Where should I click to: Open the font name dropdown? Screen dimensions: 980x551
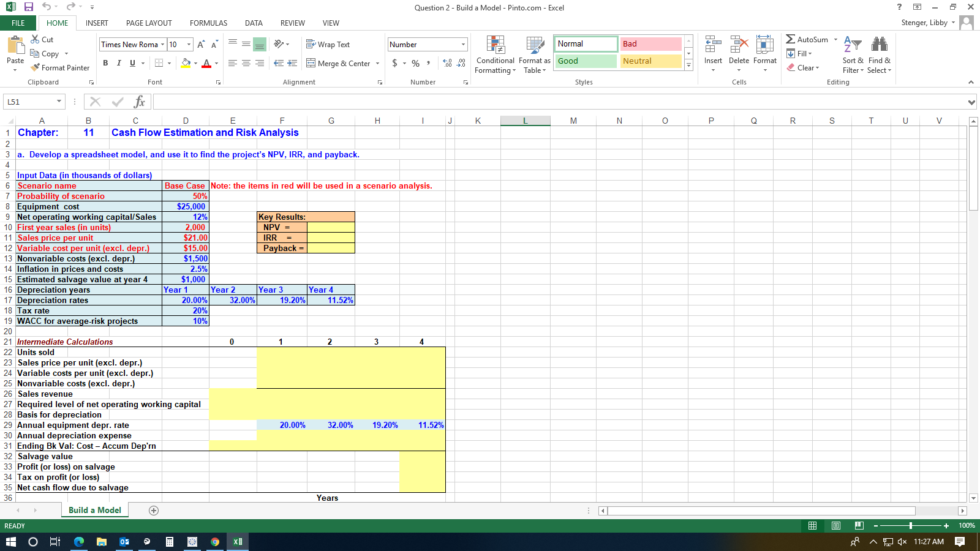[162, 44]
